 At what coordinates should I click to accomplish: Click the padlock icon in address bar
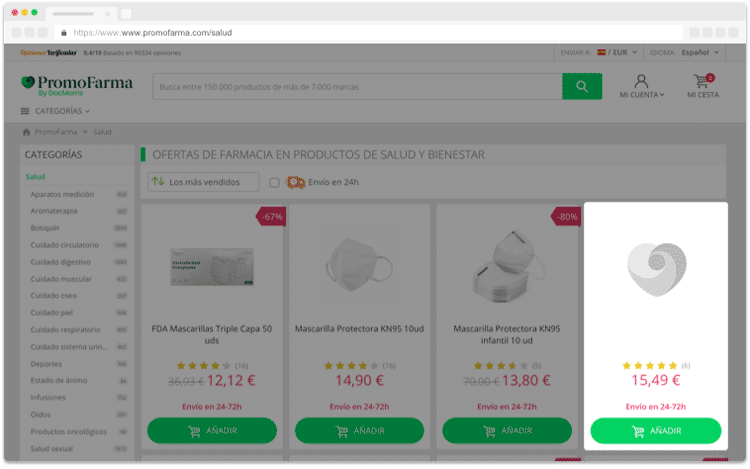(64, 33)
